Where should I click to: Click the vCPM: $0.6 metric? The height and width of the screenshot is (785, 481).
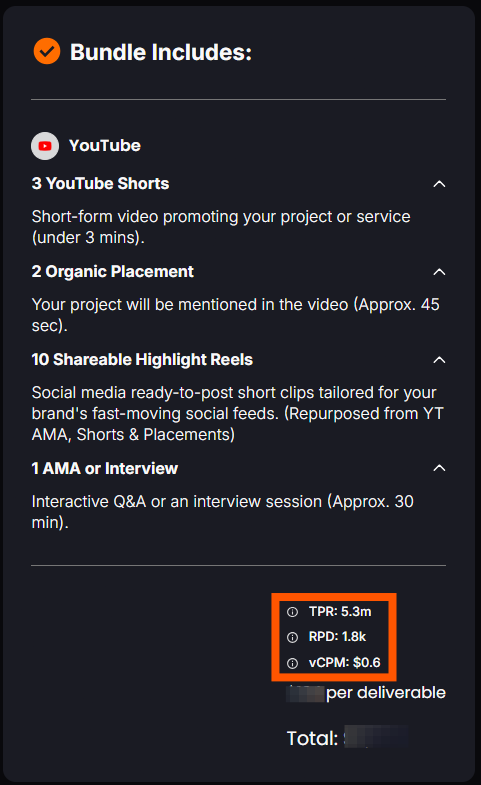coord(345,663)
